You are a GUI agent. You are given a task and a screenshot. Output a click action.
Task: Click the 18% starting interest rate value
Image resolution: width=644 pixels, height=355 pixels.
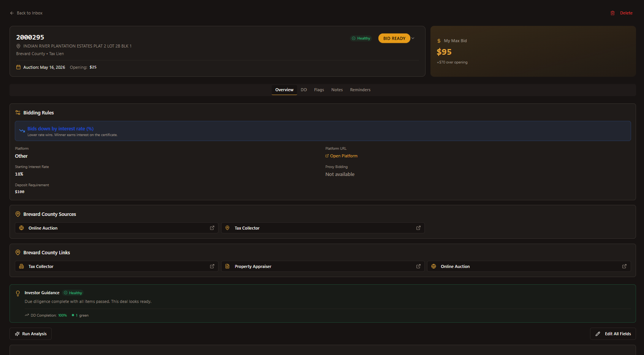click(x=19, y=174)
